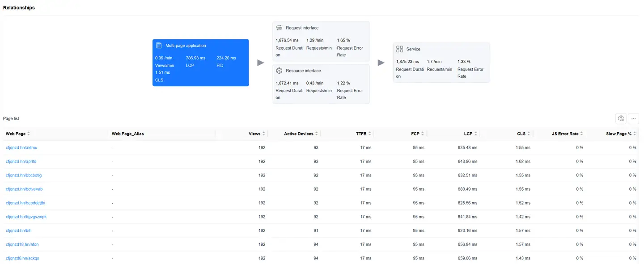
Task: Click the Service grid icon
Action: (x=399, y=49)
